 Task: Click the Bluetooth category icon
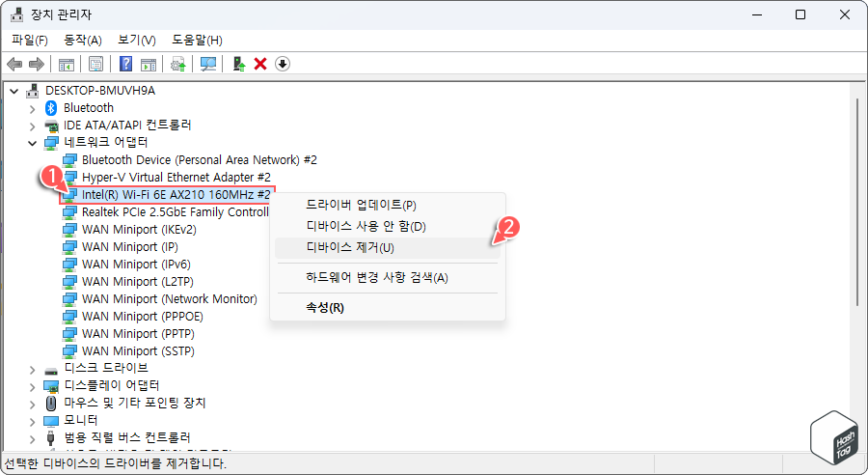(x=51, y=107)
